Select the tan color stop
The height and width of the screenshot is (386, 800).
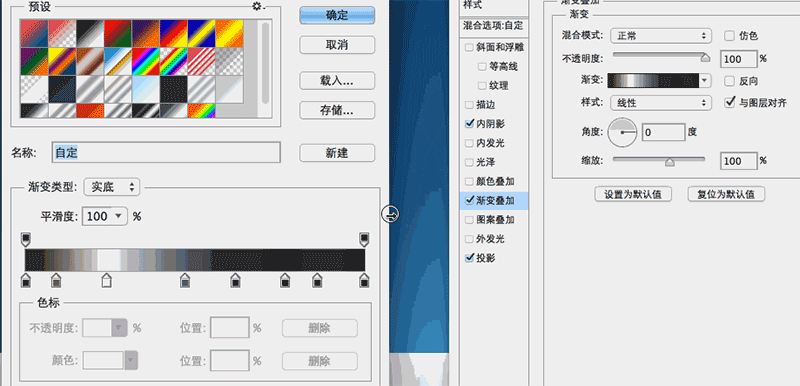pyautogui.click(x=56, y=280)
